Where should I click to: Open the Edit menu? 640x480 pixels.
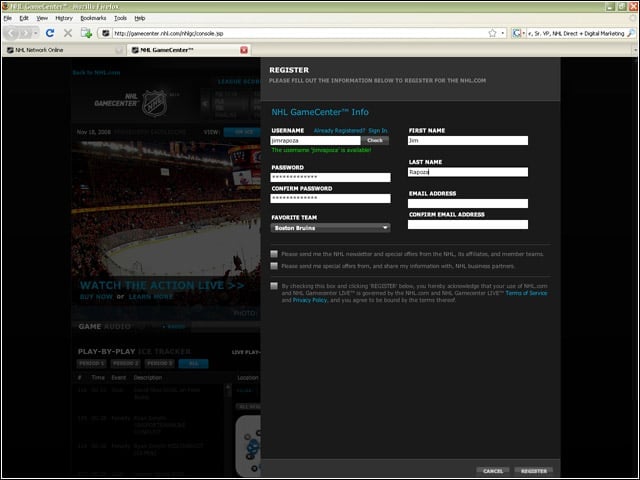pos(24,18)
